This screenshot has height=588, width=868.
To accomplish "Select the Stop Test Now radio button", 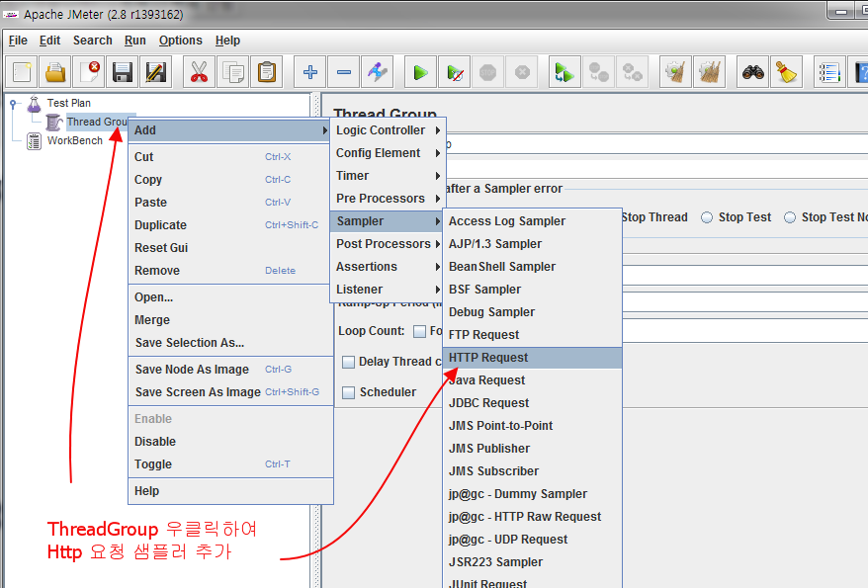I will (790, 217).
